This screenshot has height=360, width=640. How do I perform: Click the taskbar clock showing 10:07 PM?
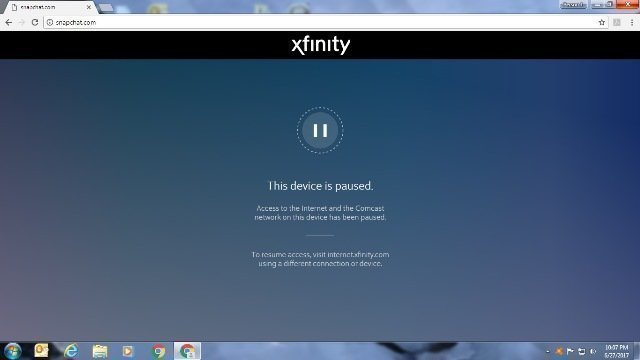tap(616, 351)
